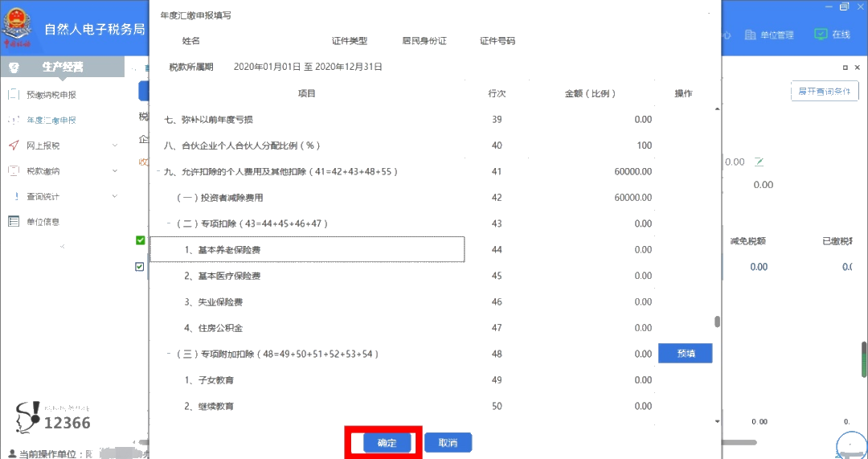868x459 pixels.
Task: Expand the 网上报税 submenu chevron
Action: (115, 145)
